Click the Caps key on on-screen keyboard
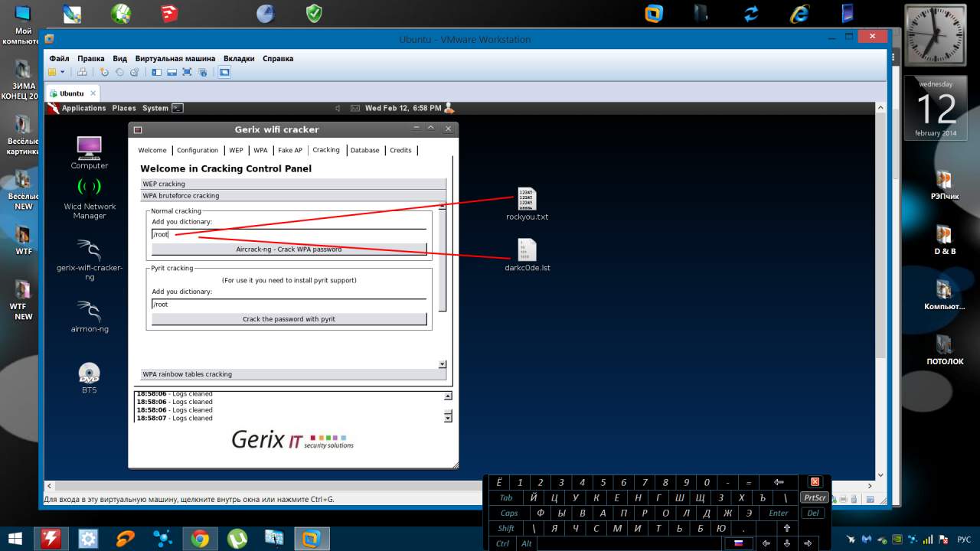Viewport: 980px width, 551px height. (x=509, y=513)
